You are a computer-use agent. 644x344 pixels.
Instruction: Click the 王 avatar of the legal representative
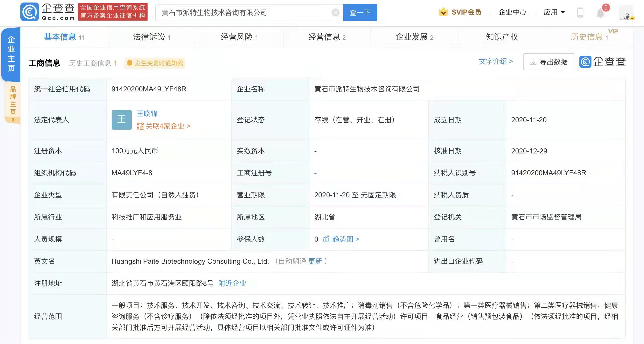pos(121,120)
